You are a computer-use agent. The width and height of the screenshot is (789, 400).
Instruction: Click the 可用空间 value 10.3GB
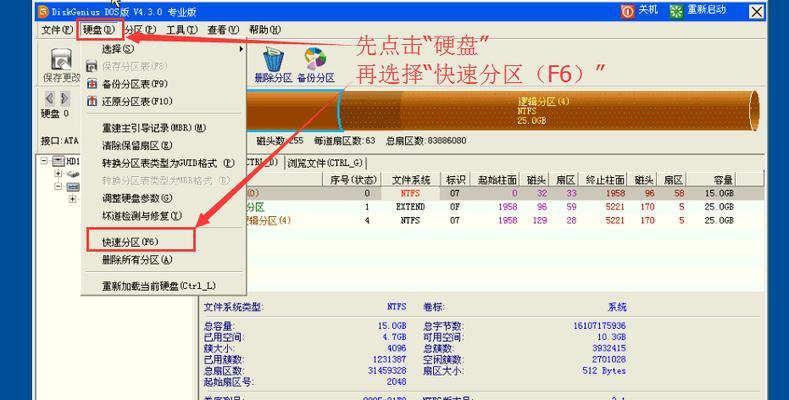coord(612,337)
